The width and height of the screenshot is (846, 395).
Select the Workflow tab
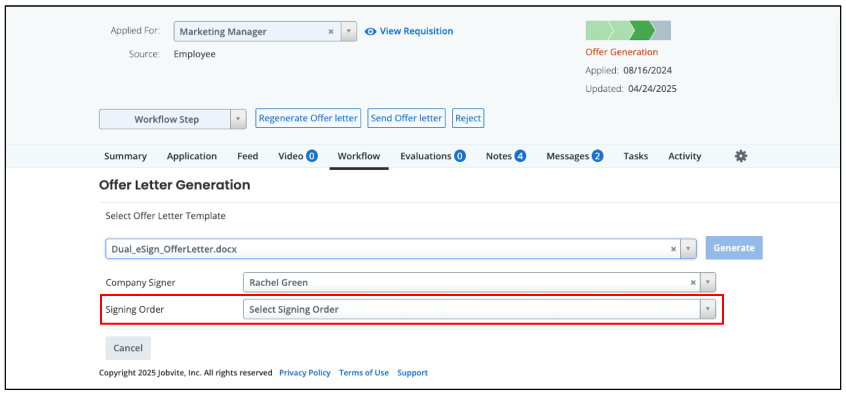point(359,156)
